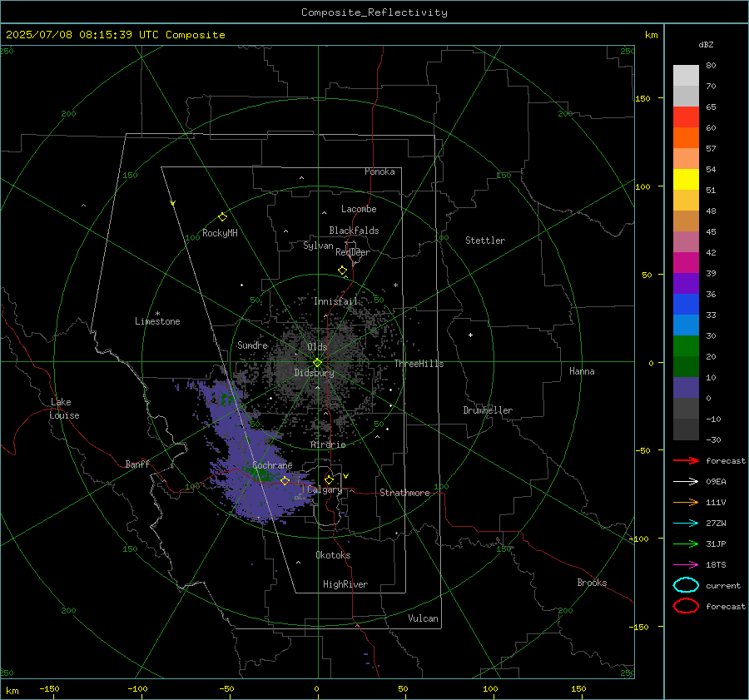Image resolution: width=749 pixels, height=700 pixels.
Task: Click the lightest grey 80–70 dBZ swatch
Action: point(686,76)
